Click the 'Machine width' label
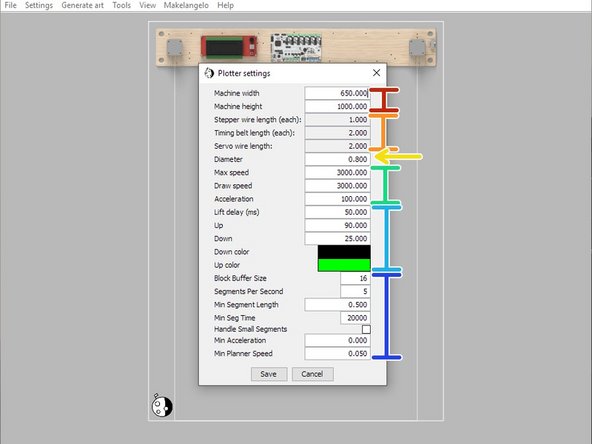Image resolution: width=592 pixels, height=444 pixels. tap(237, 93)
